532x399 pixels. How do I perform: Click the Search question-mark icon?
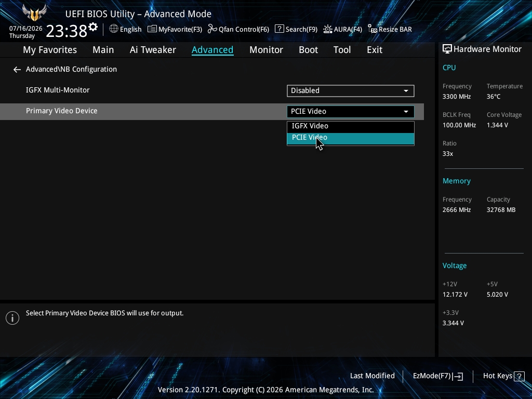pos(279,29)
